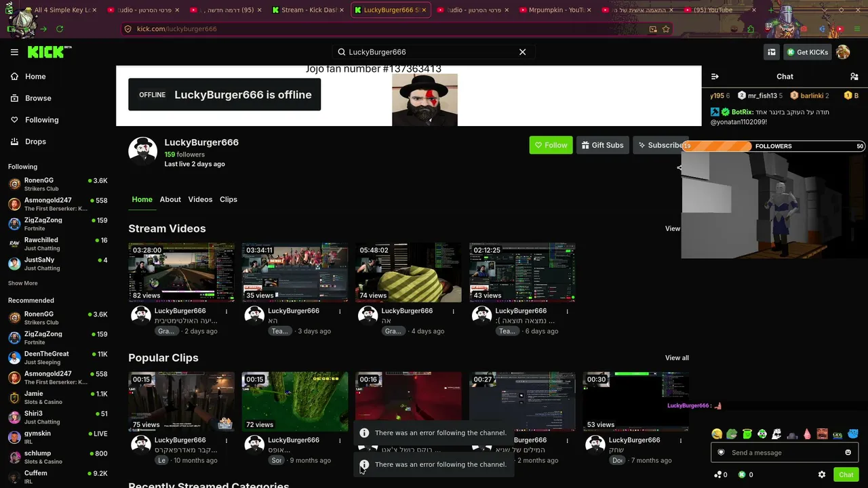Open the chat user list icon
The image size is (868, 488).
coord(854,77)
